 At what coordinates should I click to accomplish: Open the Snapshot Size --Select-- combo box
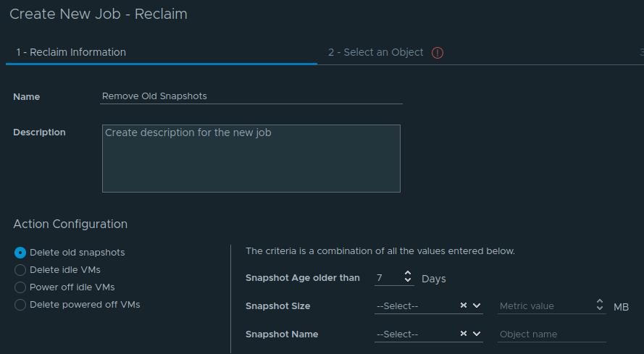[428, 306]
